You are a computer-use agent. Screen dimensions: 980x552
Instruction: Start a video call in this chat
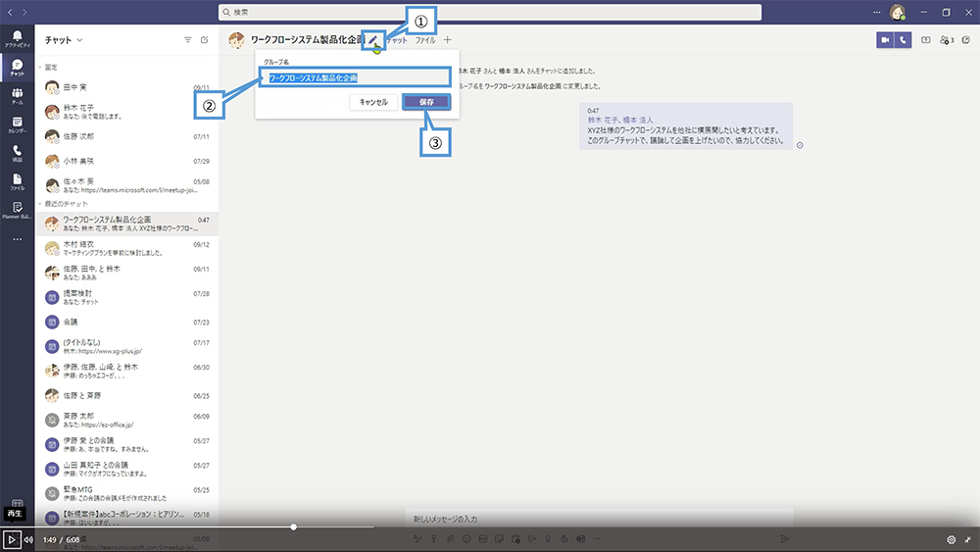click(x=885, y=40)
